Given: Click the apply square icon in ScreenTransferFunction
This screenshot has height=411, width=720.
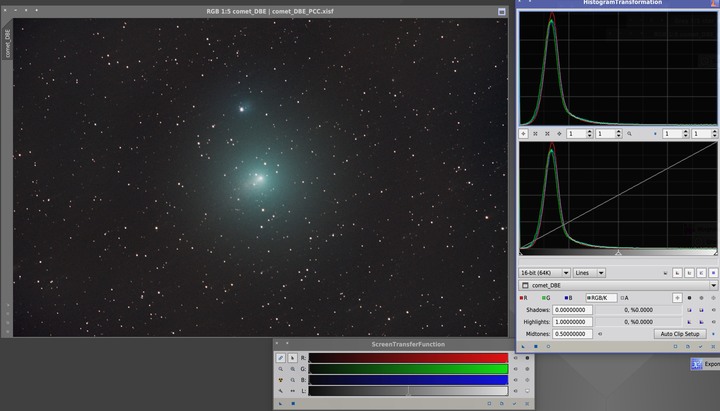Looking at the screenshot, I should pos(293,403).
